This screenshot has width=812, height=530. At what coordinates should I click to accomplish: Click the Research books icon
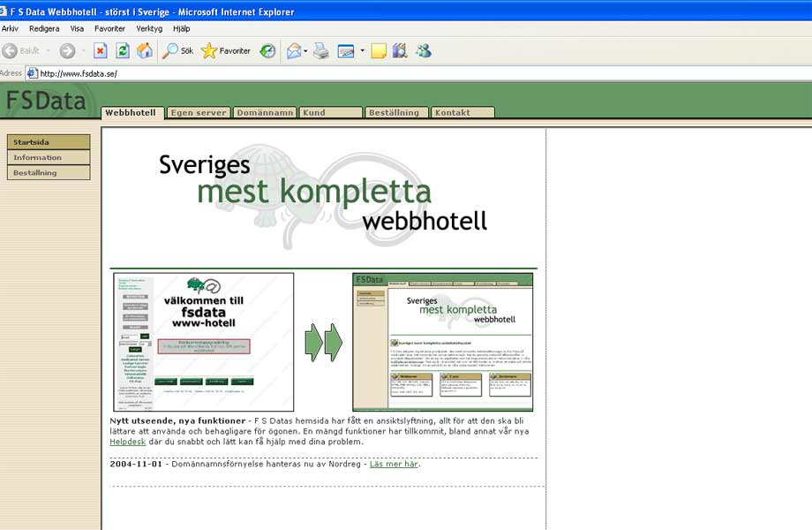click(x=401, y=50)
